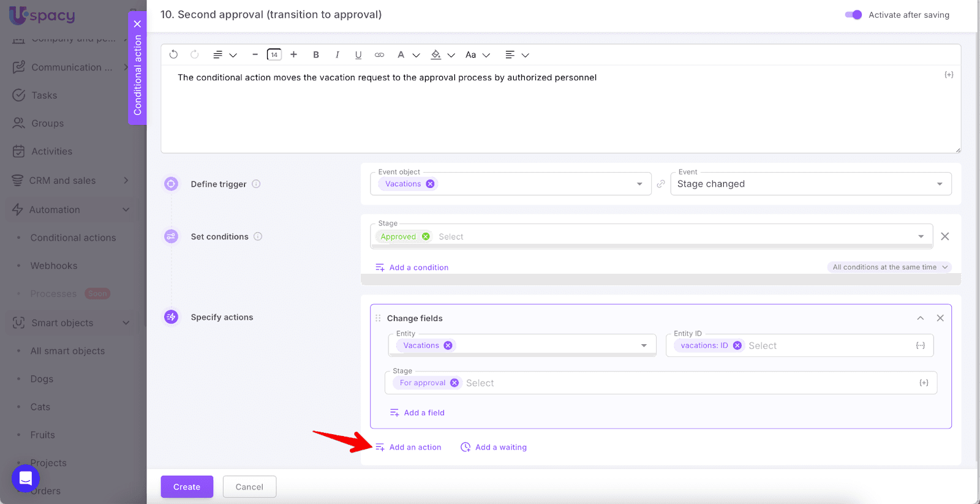The width and height of the screenshot is (980, 504).
Task: Increase font size with the plus icon
Action: click(x=294, y=55)
